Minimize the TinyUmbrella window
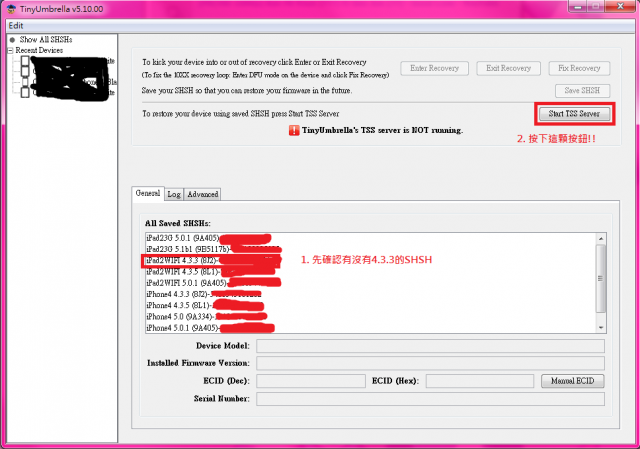 578,7
